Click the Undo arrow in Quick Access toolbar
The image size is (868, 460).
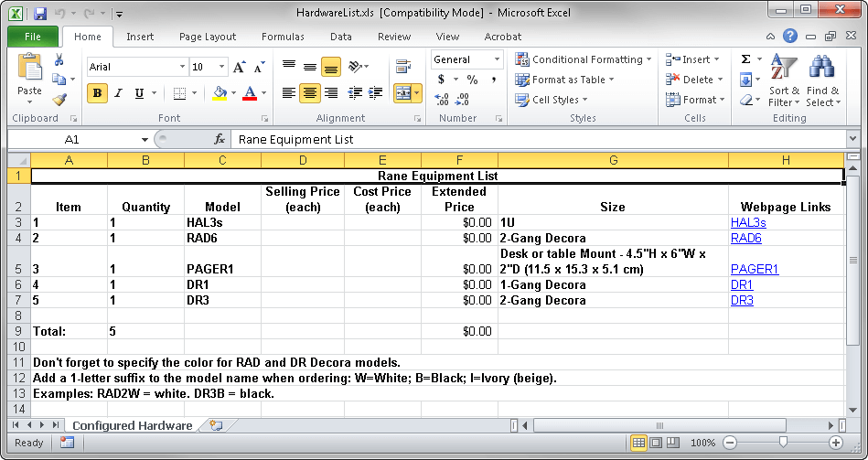pyautogui.click(x=60, y=14)
